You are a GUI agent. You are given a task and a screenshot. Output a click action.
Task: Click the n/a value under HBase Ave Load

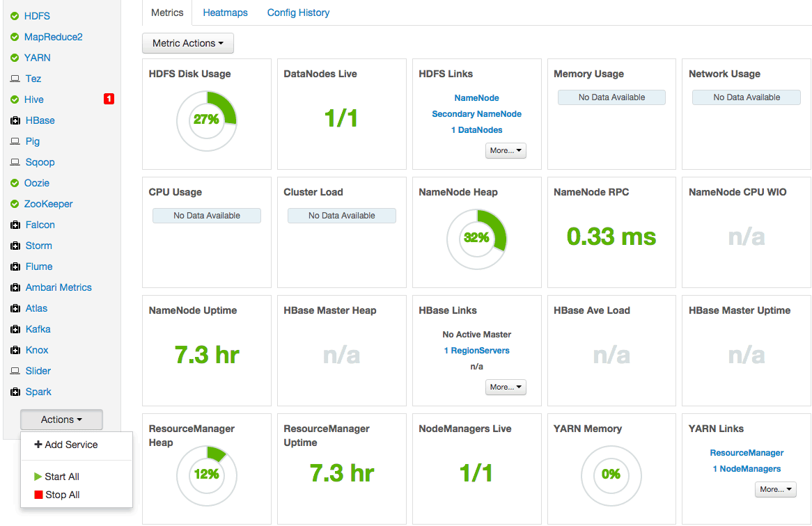point(611,356)
